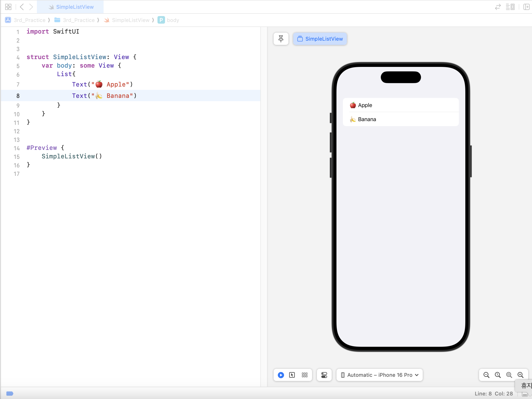Zoom preview to 100% actual size
Viewport: 532px width, 399px height.
coord(498,375)
